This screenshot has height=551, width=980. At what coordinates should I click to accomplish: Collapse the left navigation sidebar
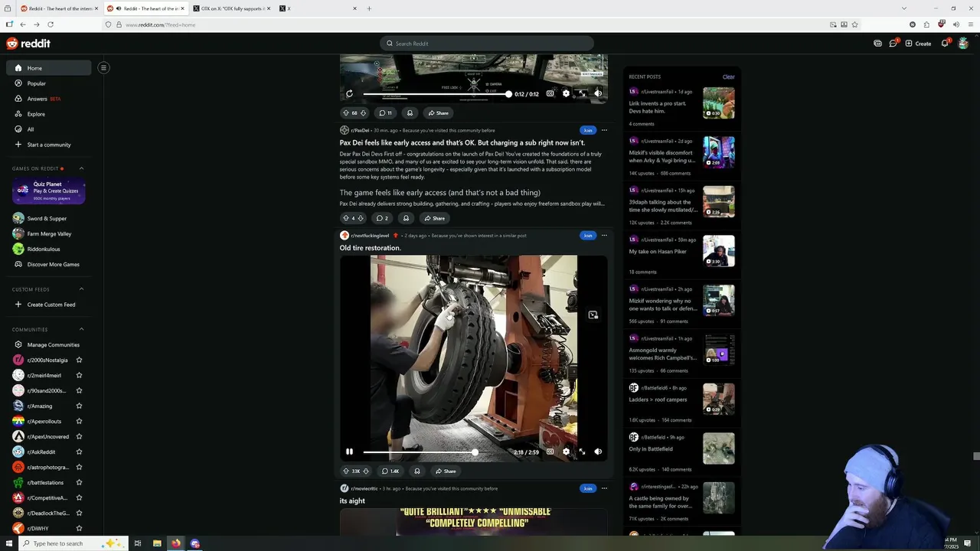point(103,67)
